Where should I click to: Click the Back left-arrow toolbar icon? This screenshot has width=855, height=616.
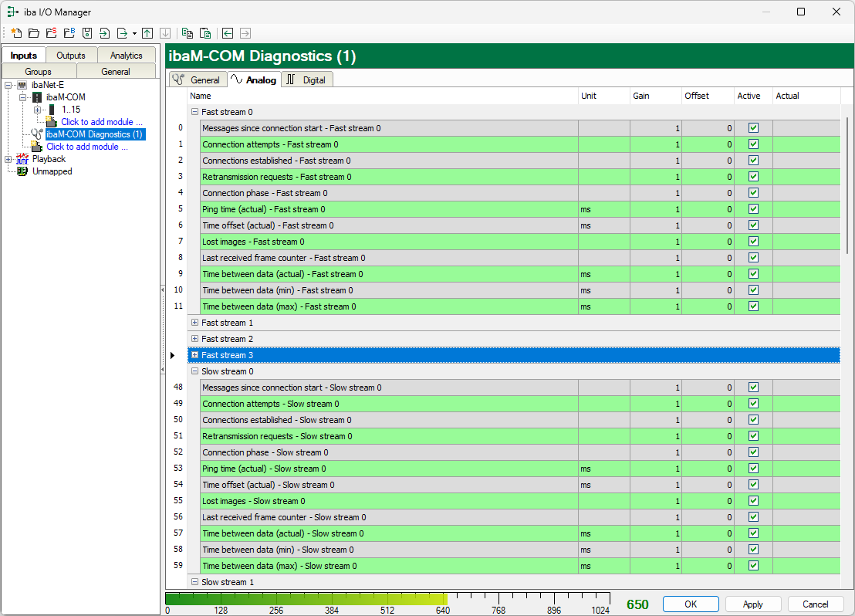(228, 33)
